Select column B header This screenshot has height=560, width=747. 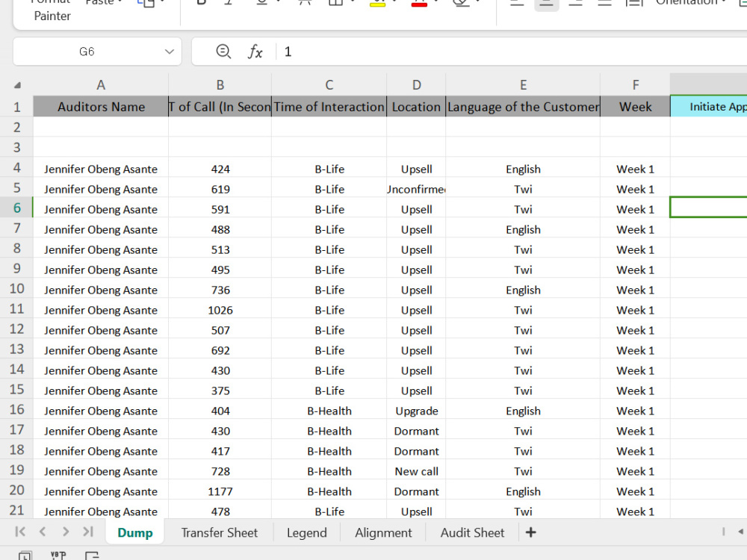220,85
